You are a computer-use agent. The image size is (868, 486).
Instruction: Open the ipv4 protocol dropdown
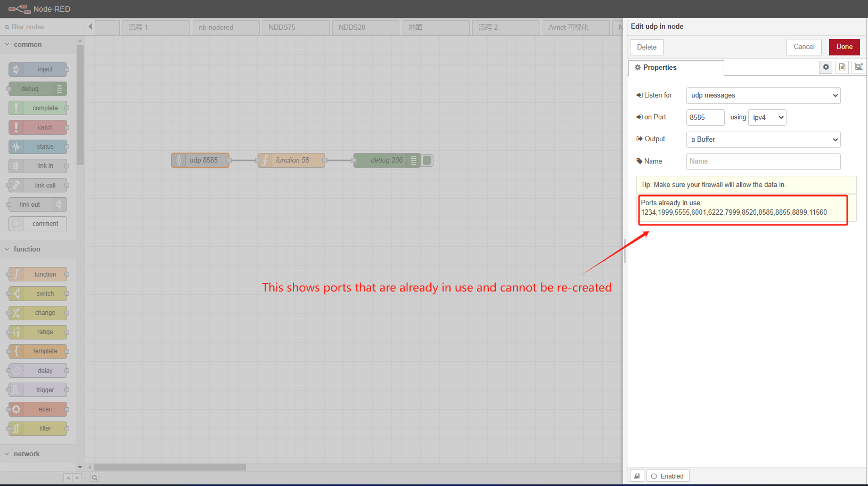point(767,117)
